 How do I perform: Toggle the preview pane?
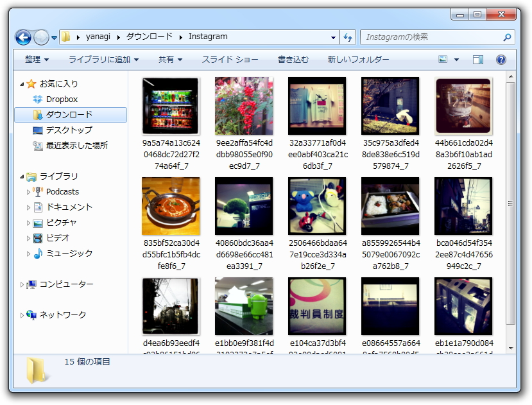point(477,59)
